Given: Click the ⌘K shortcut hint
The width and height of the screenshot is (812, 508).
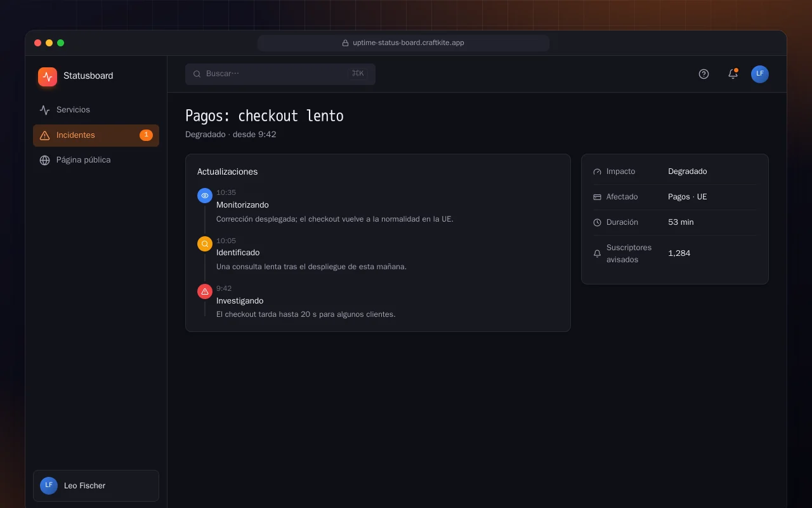Looking at the screenshot, I should [x=358, y=74].
